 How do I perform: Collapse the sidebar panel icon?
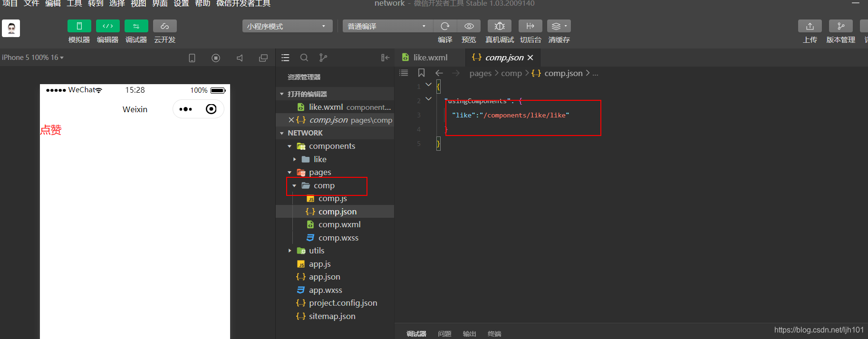pos(385,58)
